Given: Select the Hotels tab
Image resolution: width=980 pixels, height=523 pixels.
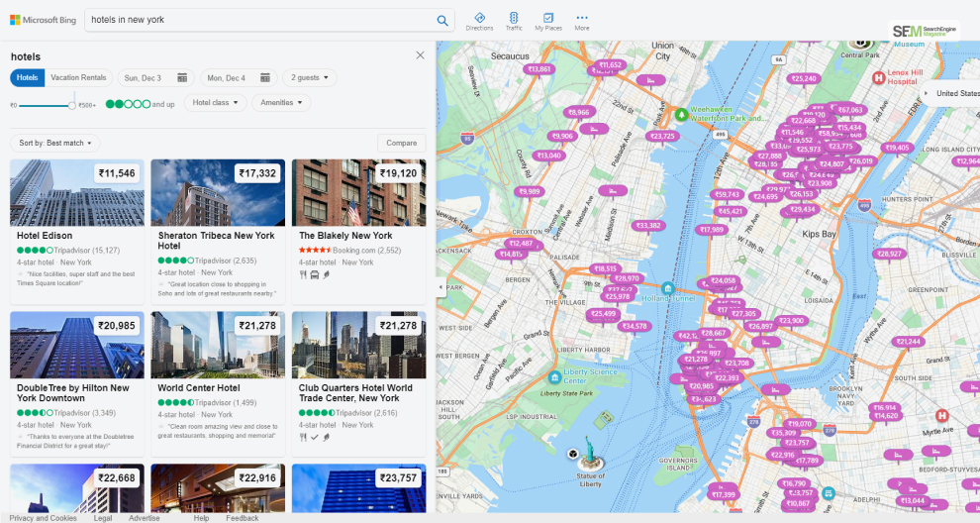Looking at the screenshot, I should [27, 77].
